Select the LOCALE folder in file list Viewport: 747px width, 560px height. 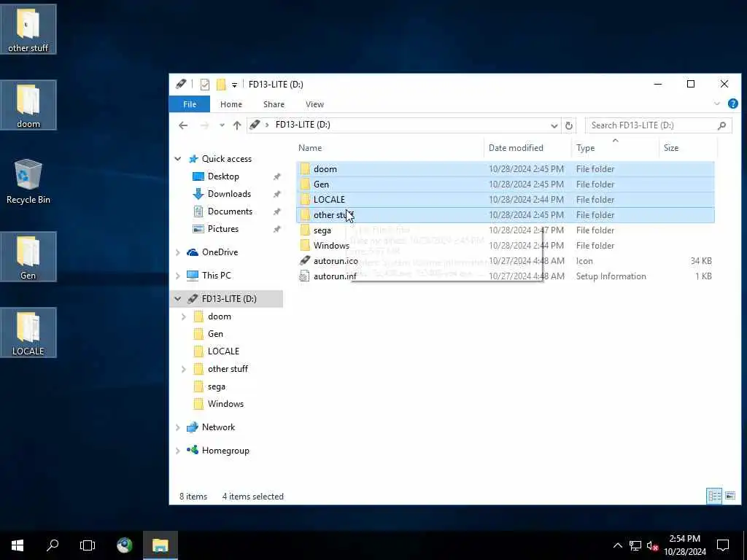coord(505,200)
